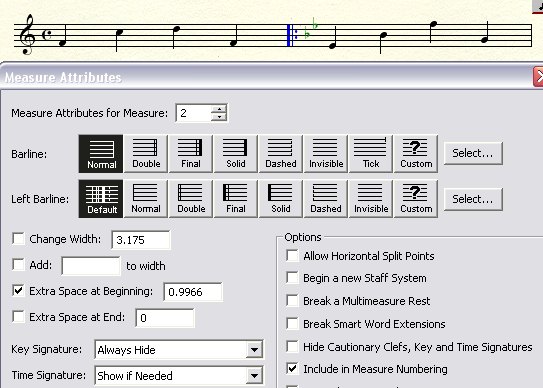Click Select button beside Left Barline row
The width and height of the screenshot is (543, 388).
pyautogui.click(x=473, y=199)
